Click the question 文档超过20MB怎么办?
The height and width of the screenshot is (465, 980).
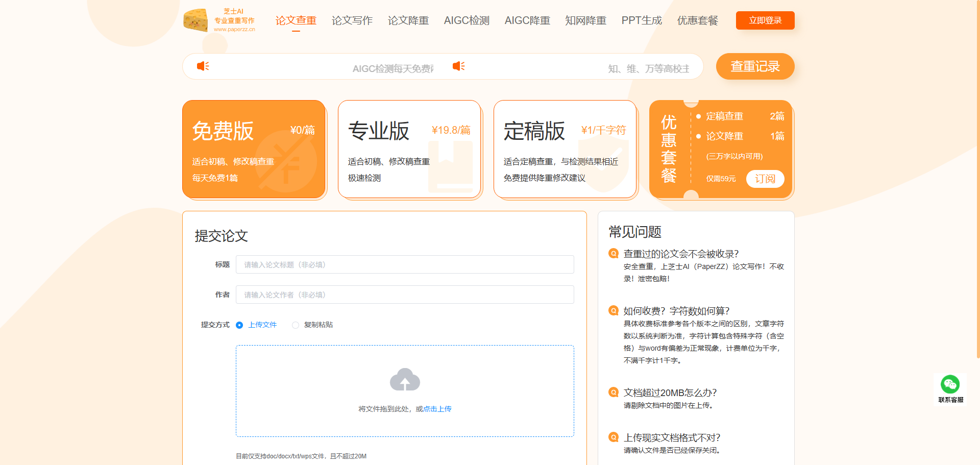click(x=670, y=393)
